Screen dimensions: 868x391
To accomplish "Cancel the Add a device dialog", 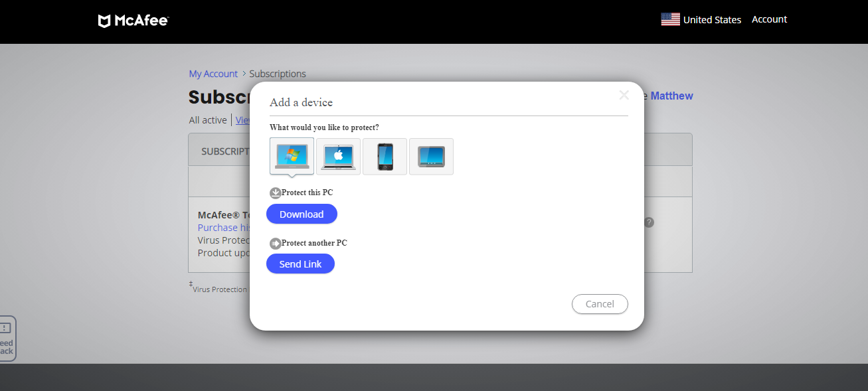I will [x=600, y=304].
